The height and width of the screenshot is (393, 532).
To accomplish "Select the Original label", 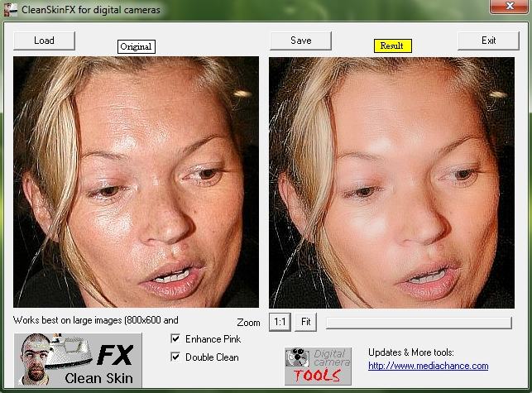I will click(x=137, y=46).
